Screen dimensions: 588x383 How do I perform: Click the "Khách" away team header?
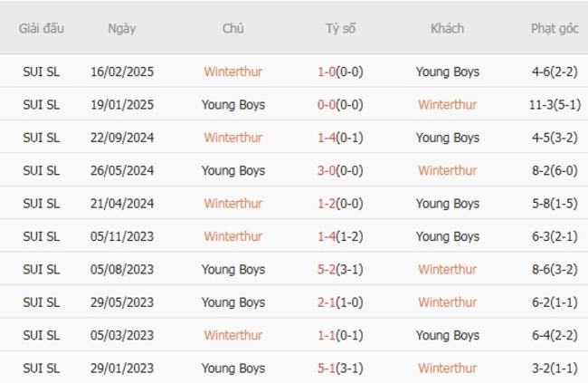(447, 28)
